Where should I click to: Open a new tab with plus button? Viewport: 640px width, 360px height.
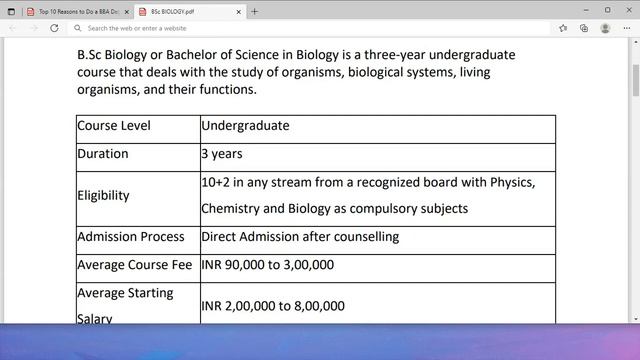pyautogui.click(x=255, y=12)
